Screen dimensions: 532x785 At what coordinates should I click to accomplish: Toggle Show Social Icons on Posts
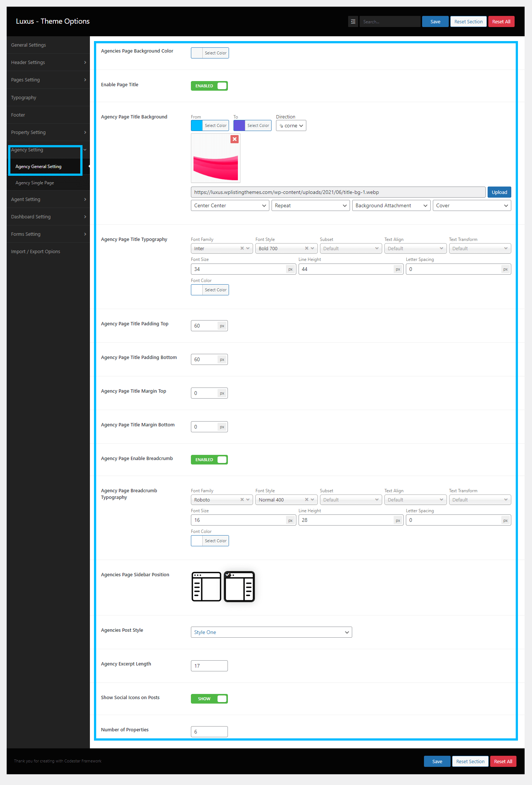(209, 699)
